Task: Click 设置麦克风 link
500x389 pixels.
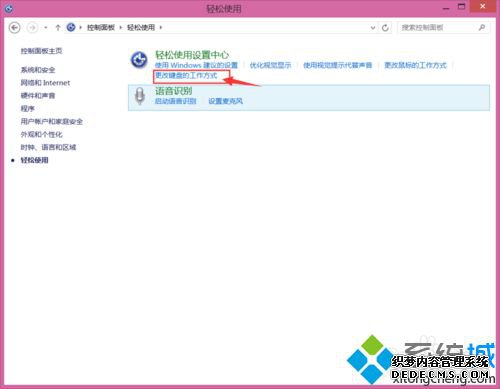Action: coord(226,101)
